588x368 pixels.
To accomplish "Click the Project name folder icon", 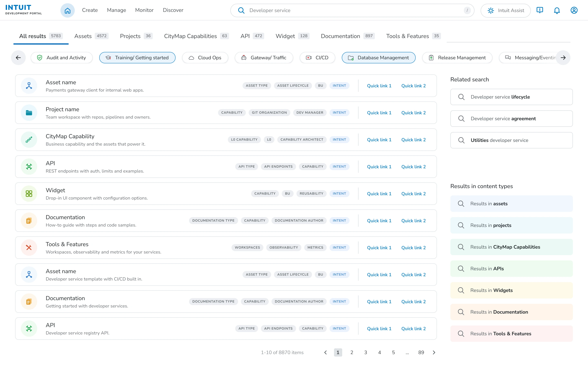I will [29, 113].
